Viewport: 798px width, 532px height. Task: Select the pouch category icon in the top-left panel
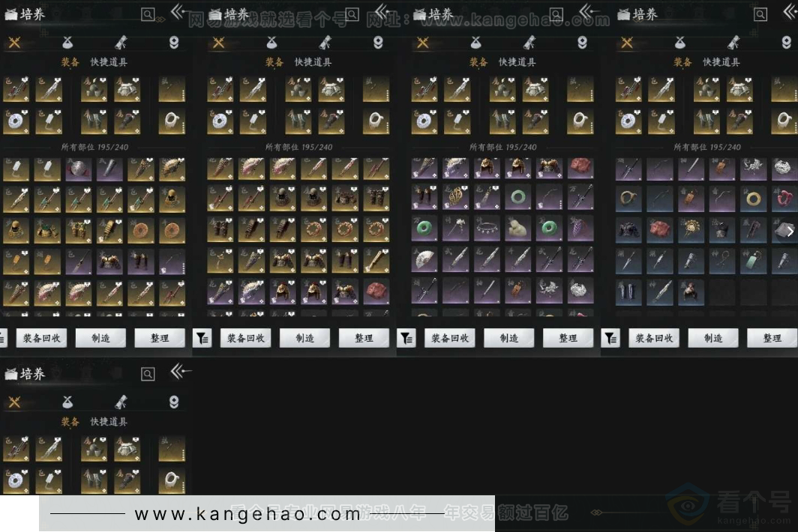click(67, 43)
